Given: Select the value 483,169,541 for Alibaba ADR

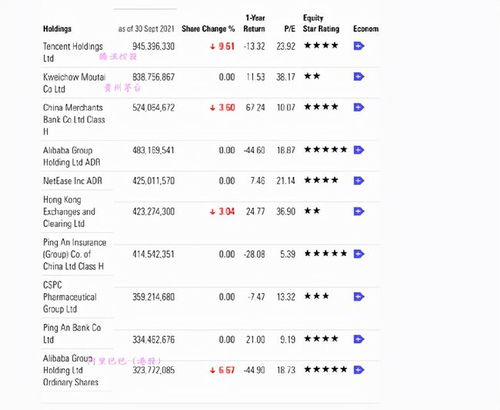Looking at the screenshot, I should pos(153,150).
